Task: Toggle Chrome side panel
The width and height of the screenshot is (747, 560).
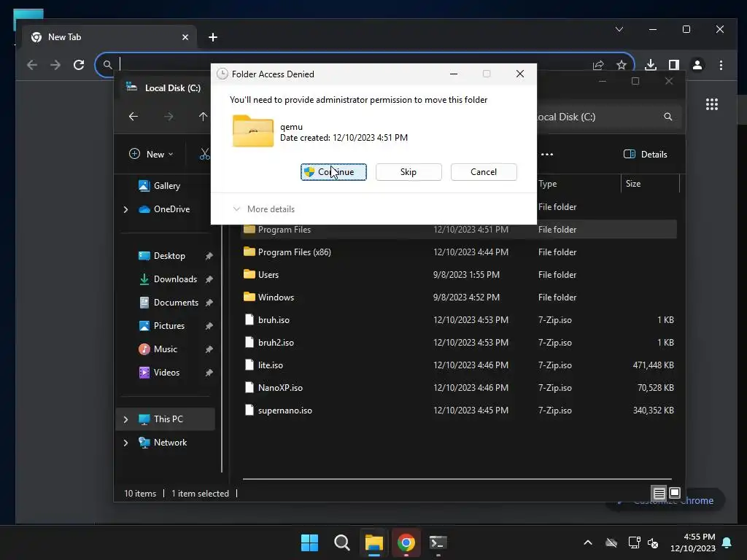Action: tap(673, 65)
